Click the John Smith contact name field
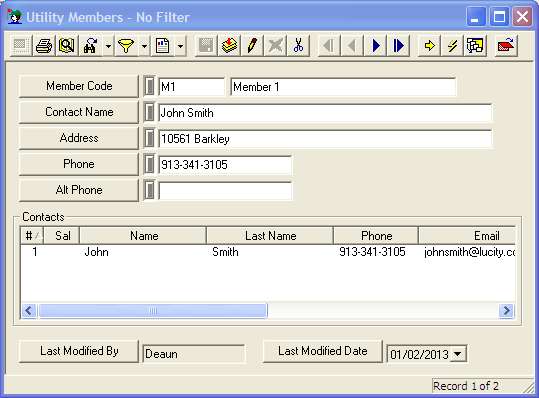Screen dimensions: 539x398 pos(325,113)
